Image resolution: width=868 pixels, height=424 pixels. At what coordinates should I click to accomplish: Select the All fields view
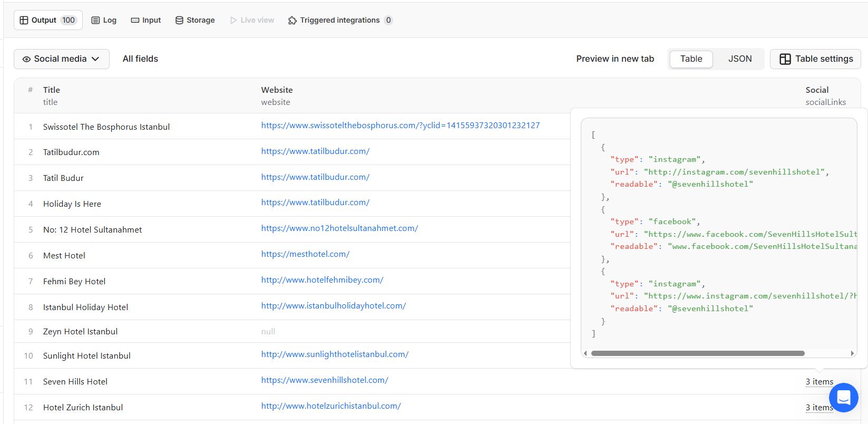pyautogui.click(x=140, y=59)
